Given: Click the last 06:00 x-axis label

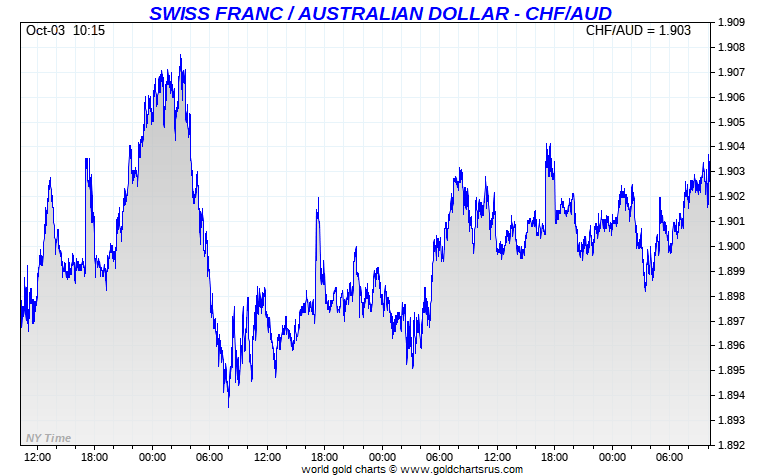Looking at the screenshot, I should coord(669,458).
